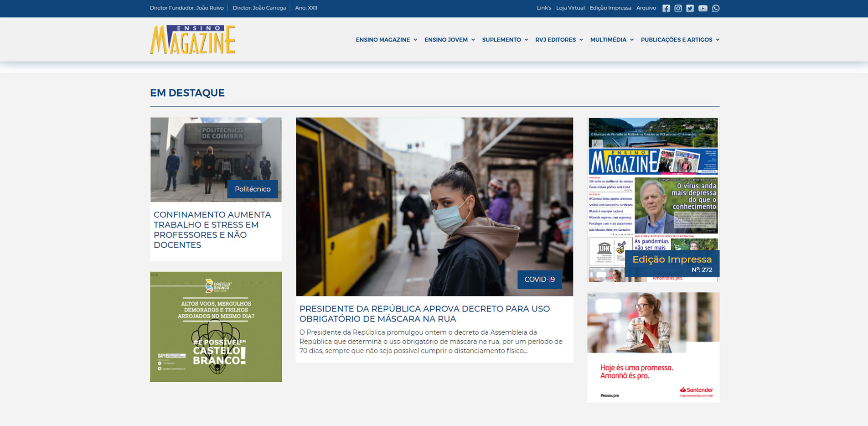
Task: Open the Instagram social icon
Action: point(678,8)
